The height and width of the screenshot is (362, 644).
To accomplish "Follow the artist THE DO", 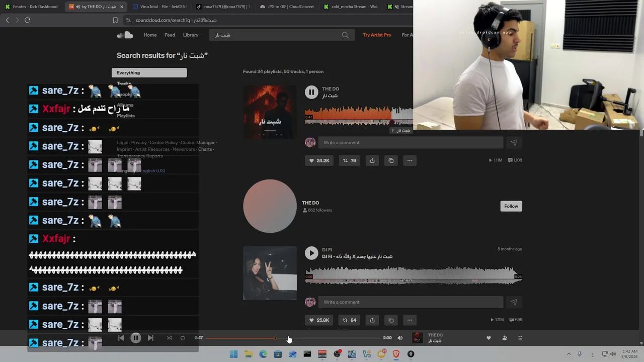I will click(511, 206).
